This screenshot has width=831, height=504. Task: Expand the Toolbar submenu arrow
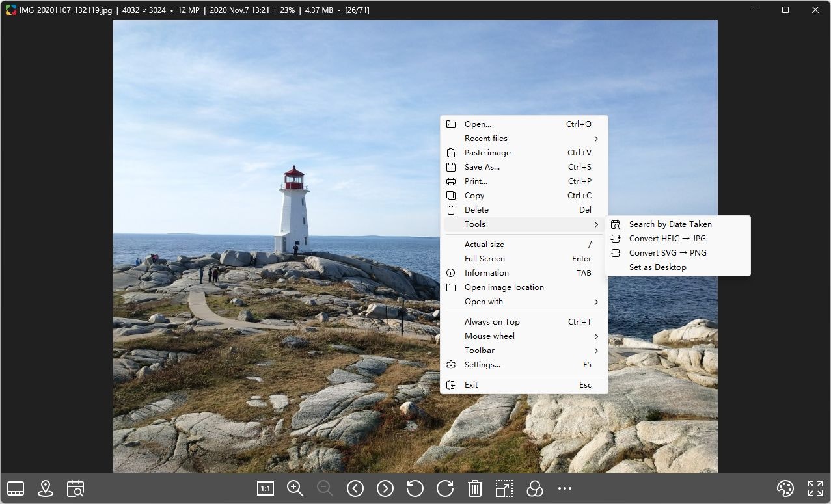tap(596, 351)
